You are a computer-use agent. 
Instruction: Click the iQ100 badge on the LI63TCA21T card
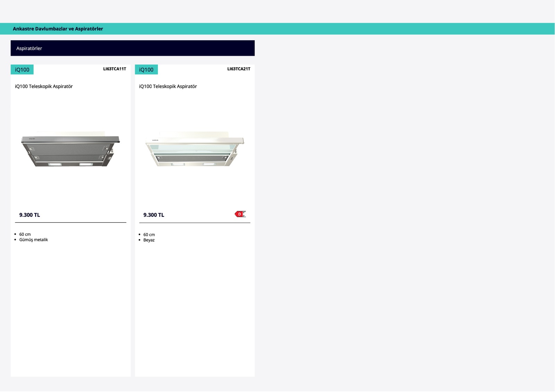[x=146, y=69]
